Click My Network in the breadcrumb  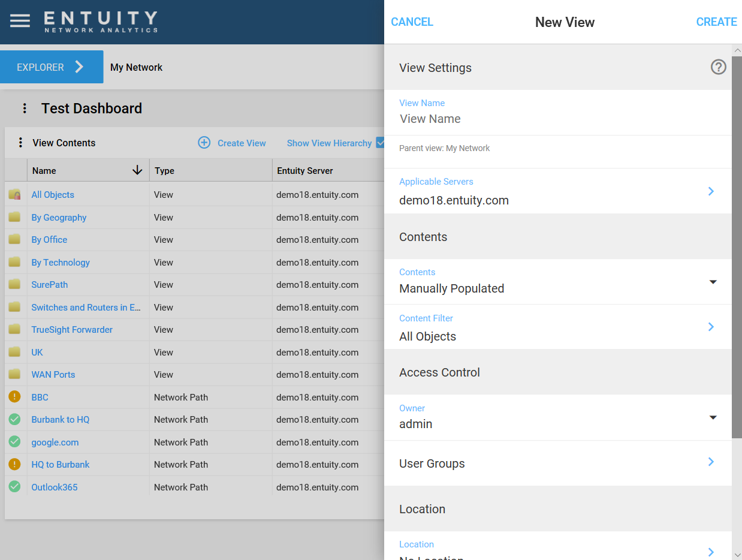[x=136, y=67]
